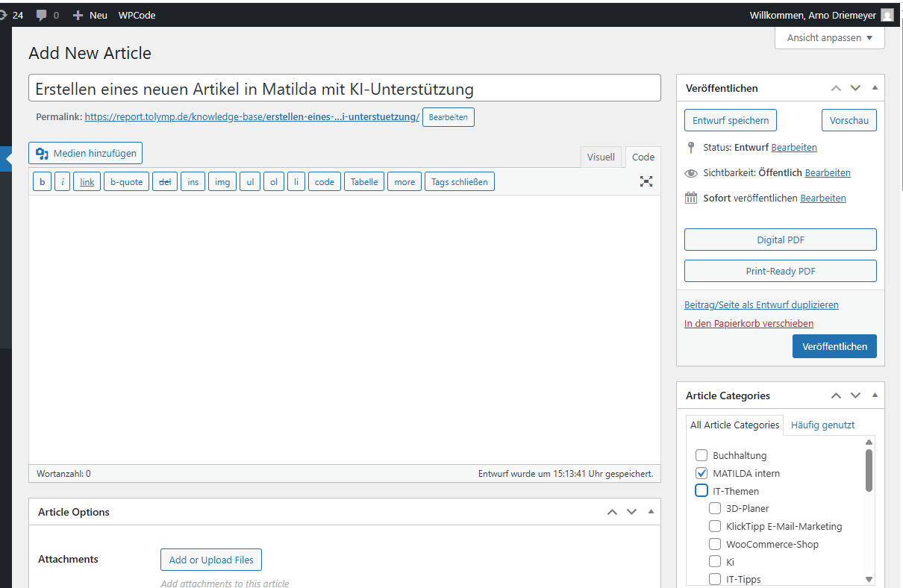The image size is (903, 588).
Task: Switch to the Visuell editor tab
Action: click(x=601, y=157)
